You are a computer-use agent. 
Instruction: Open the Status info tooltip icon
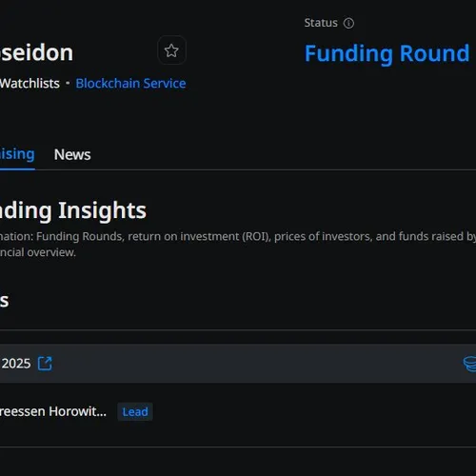click(x=348, y=23)
